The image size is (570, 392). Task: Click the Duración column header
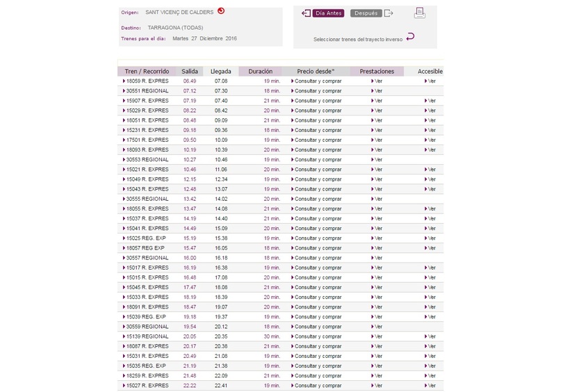coord(261,72)
